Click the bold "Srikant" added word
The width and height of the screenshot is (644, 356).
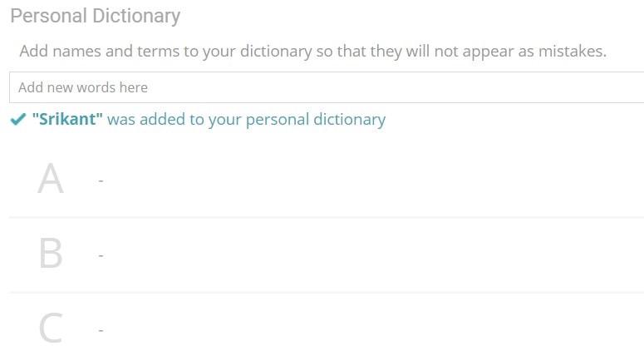click(x=67, y=119)
